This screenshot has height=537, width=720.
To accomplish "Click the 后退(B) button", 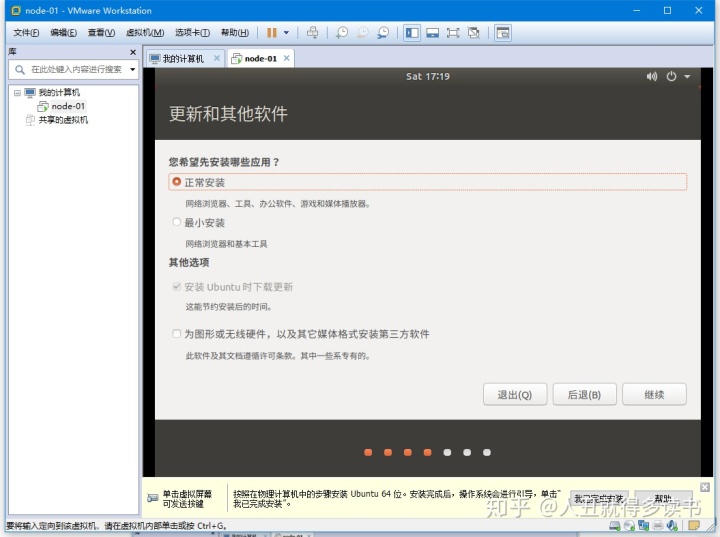I will [584, 395].
